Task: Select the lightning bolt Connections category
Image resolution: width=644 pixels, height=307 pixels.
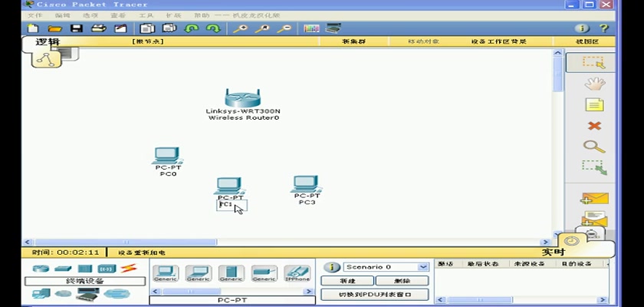Action: click(129, 269)
